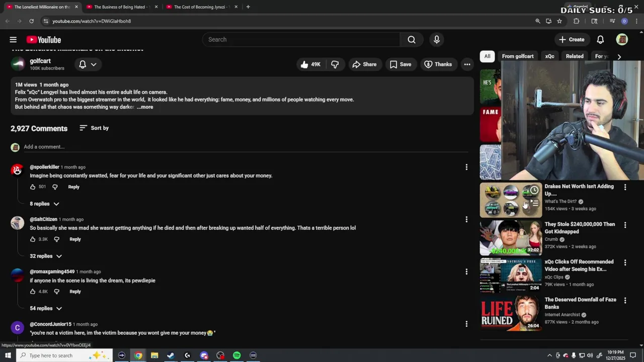Open the Create button menu
Image resolution: width=644 pixels, height=362 pixels.
(x=572, y=40)
